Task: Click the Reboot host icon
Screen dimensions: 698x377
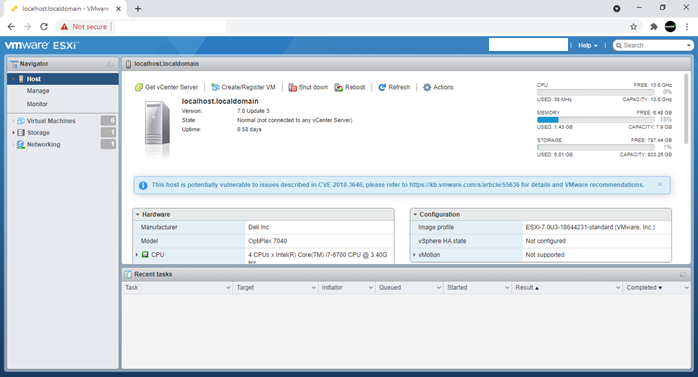Action: (339, 87)
